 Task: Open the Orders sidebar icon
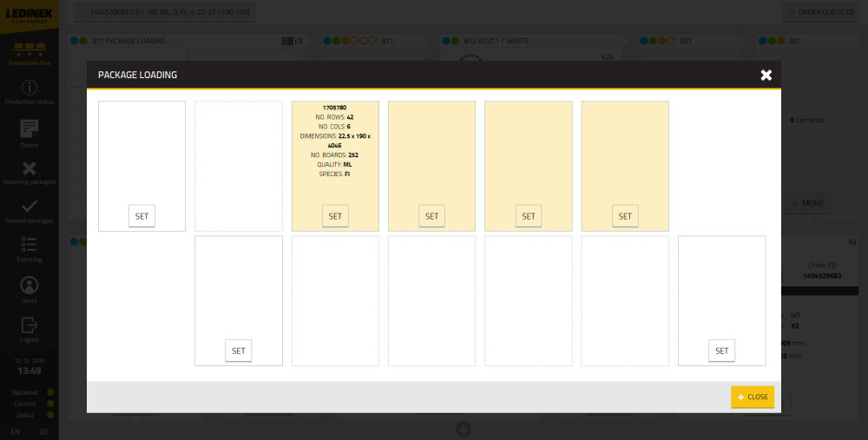pyautogui.click(x=30, y=129)
